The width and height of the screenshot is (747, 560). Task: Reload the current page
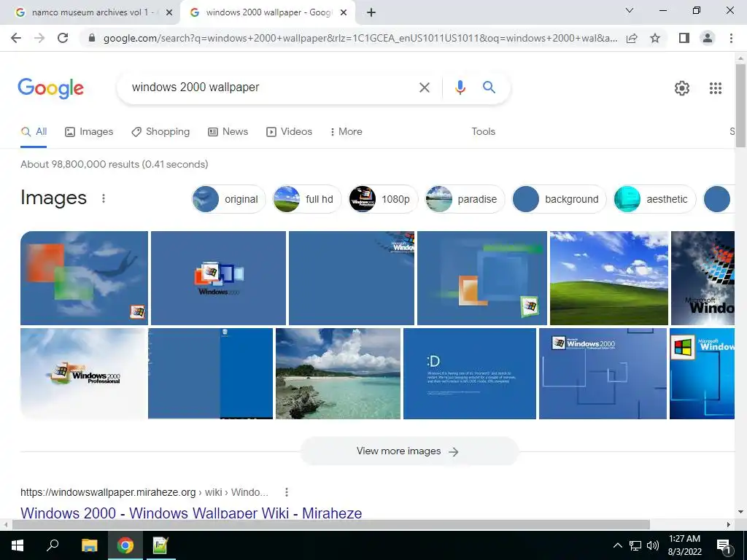[63, 38]
